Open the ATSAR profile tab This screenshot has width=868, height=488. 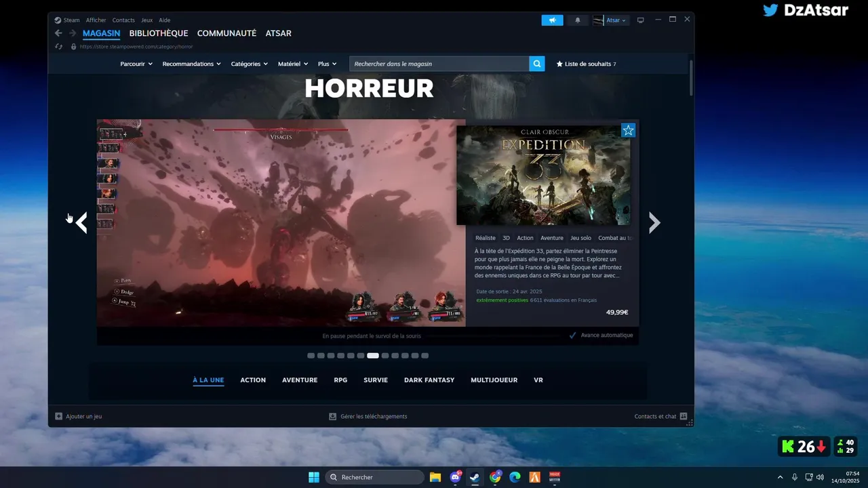tap(278, 33)
